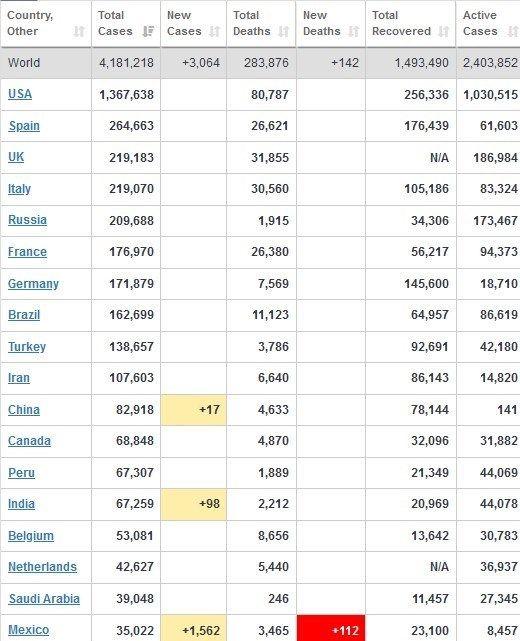The width and height of the screenshot is (520, 641).
Task: Sort table by Total Cases icon
Action: point(148,31)
